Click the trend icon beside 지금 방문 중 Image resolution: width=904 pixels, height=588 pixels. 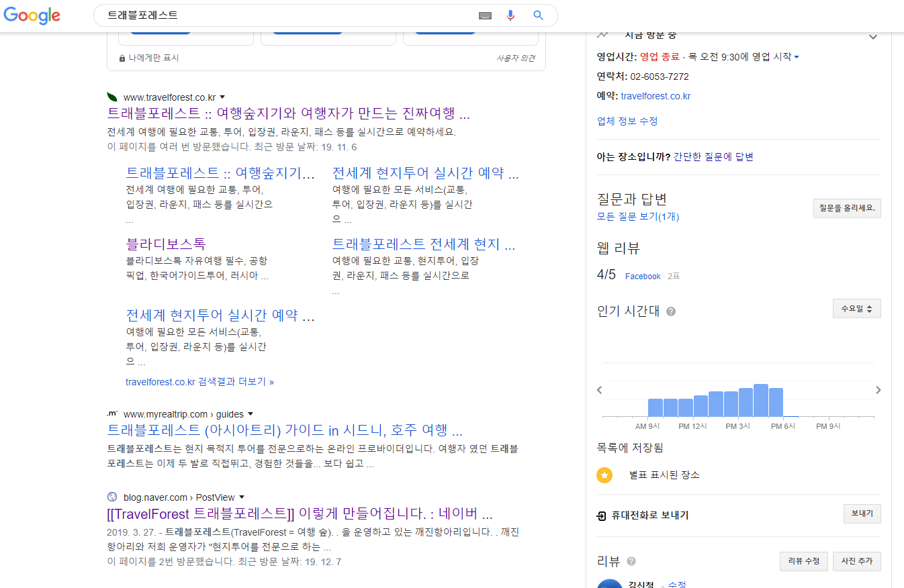coord(602,34)
